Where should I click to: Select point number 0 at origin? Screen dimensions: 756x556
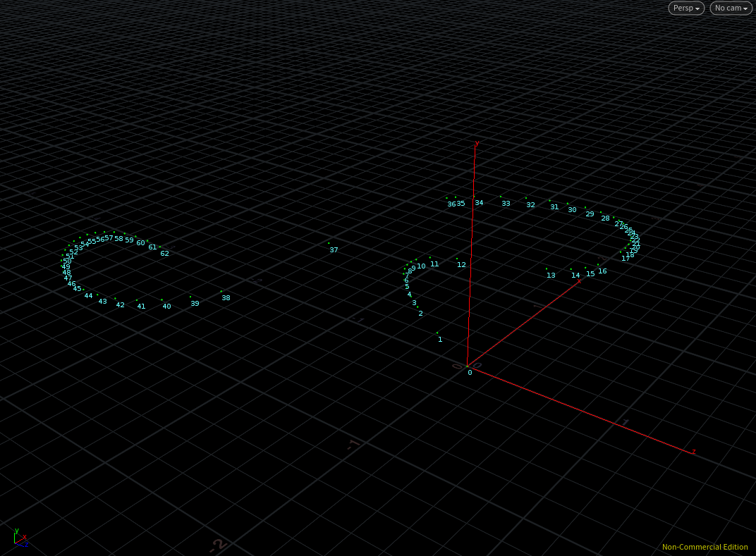(470, 373)
